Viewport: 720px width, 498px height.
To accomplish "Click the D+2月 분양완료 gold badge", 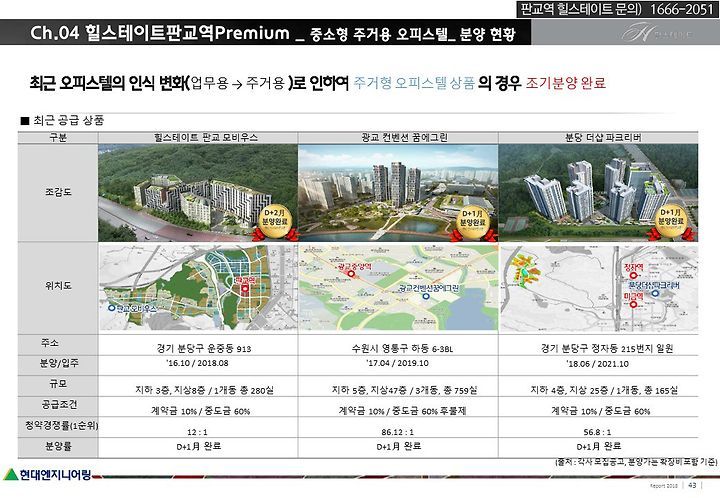I will (275, 223).
